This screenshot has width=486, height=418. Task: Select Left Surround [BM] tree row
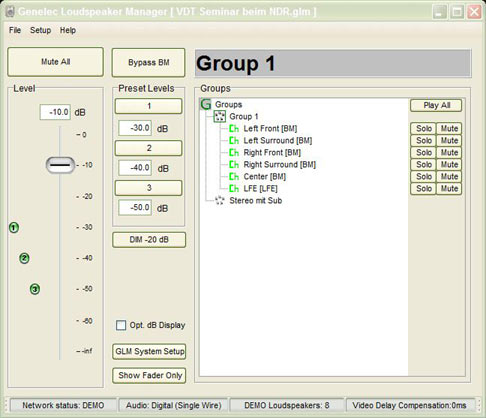278,140
